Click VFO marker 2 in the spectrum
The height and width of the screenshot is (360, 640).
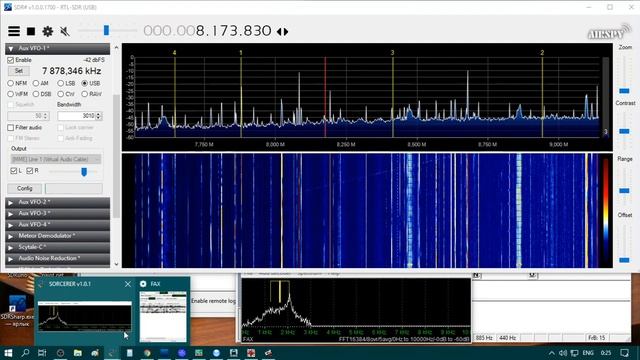pyautogui.click(x=542, y=53)
